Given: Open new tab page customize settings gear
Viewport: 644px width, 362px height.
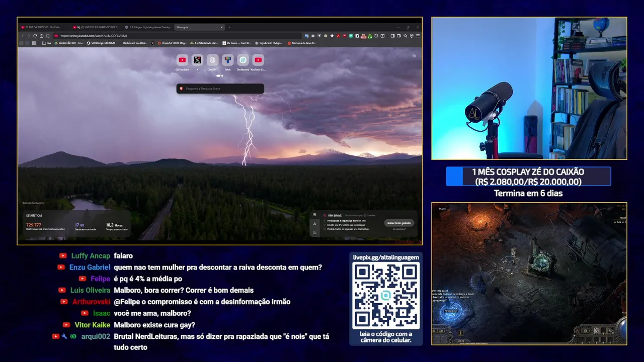Looking at the screenshot, I should click(414, 56).
